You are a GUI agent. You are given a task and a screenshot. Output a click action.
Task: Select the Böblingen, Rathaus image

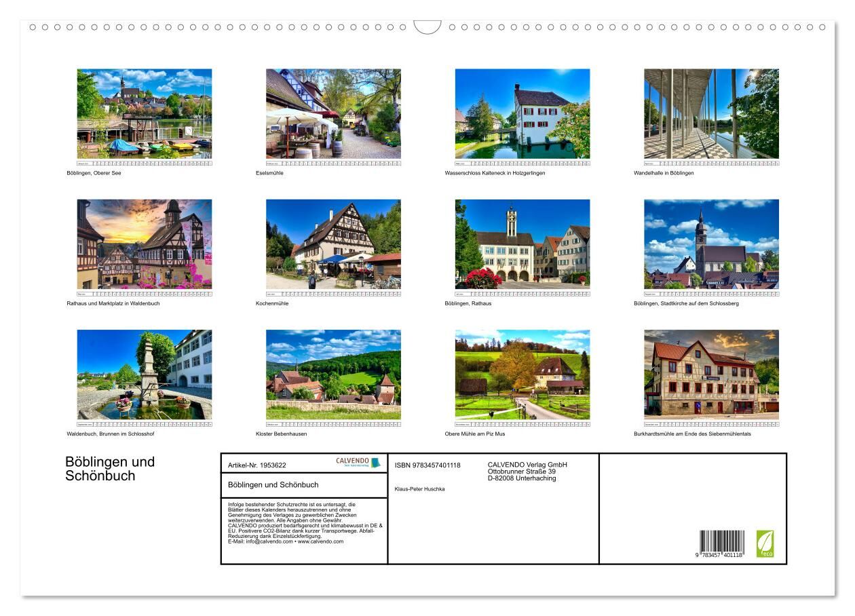tap(522, 244)
